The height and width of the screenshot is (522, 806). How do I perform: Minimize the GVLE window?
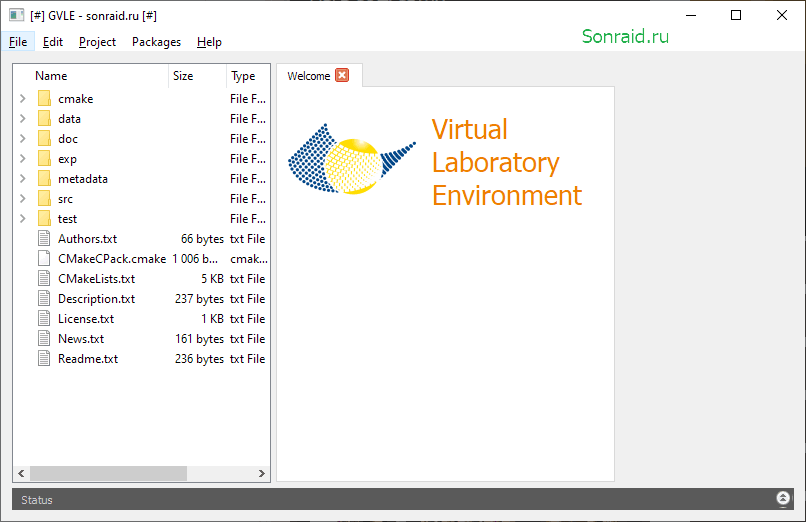(x=691, y=15)
